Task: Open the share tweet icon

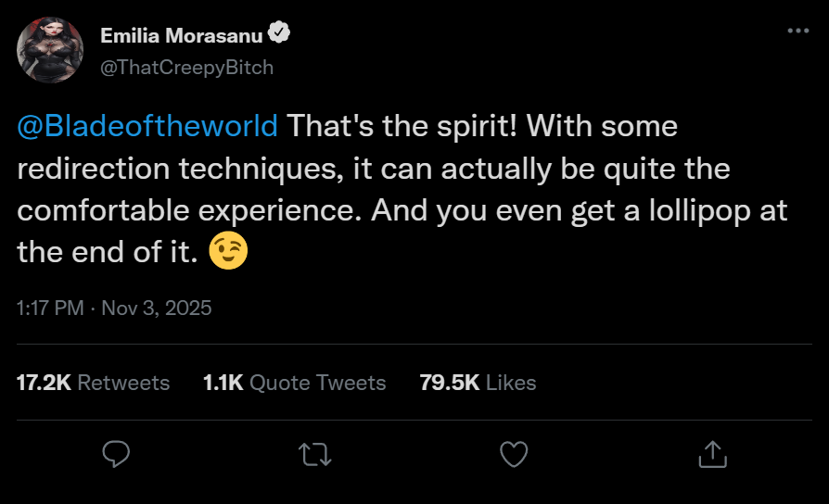Action: [x=711, y=454]
